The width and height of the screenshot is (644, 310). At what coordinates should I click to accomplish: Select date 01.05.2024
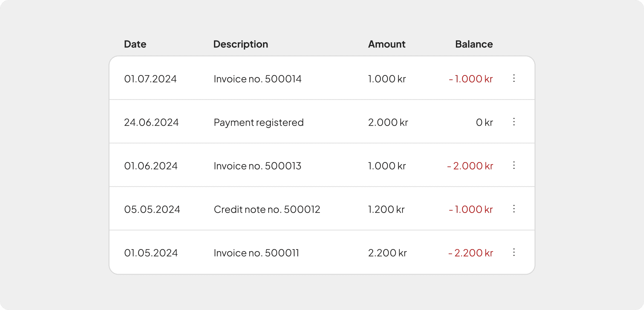151,253
